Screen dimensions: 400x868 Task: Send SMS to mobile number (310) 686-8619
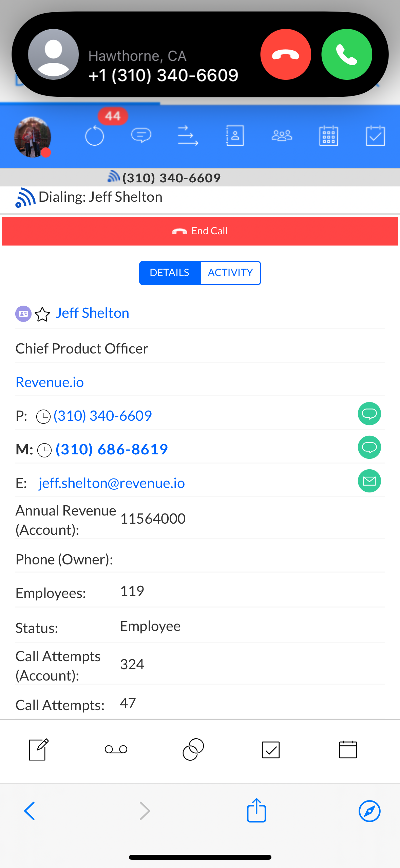click(369, 447)
